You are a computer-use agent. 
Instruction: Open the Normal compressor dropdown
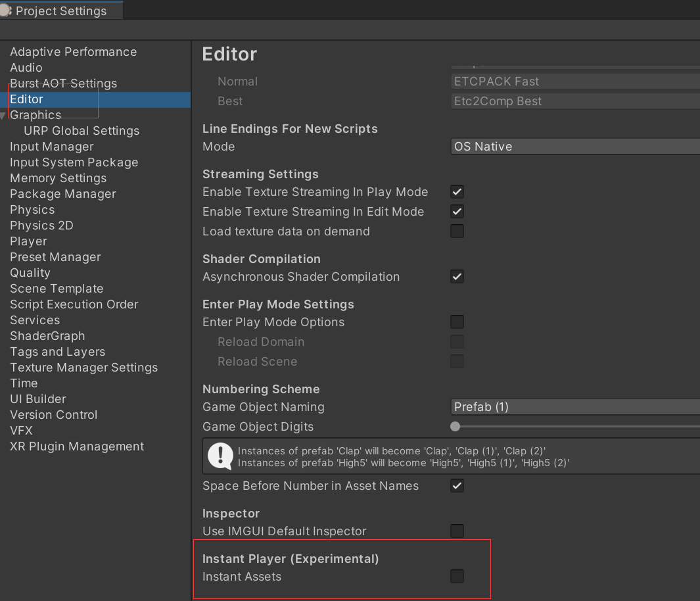tap(575, 82)
